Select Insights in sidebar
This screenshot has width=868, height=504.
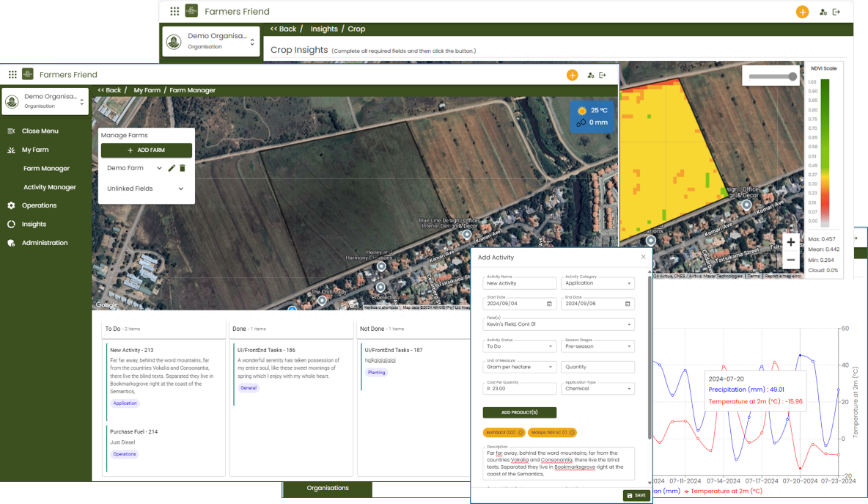coord(34,224)
